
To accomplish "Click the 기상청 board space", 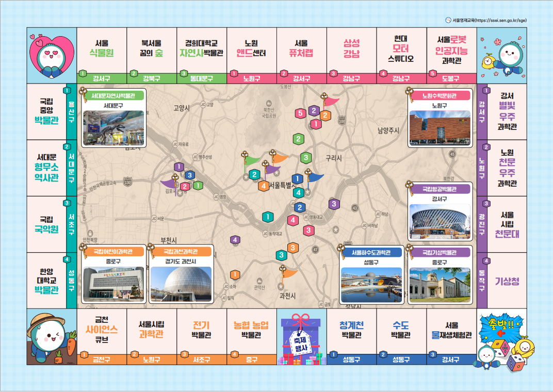I will point(507,281).
